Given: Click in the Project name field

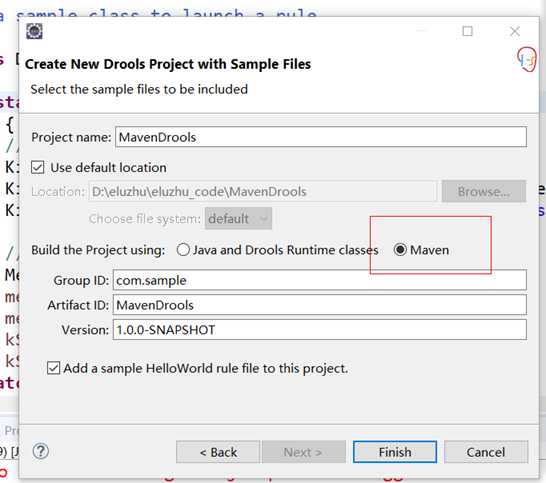Looking at the screenshot, I should (x=321, y=137).
